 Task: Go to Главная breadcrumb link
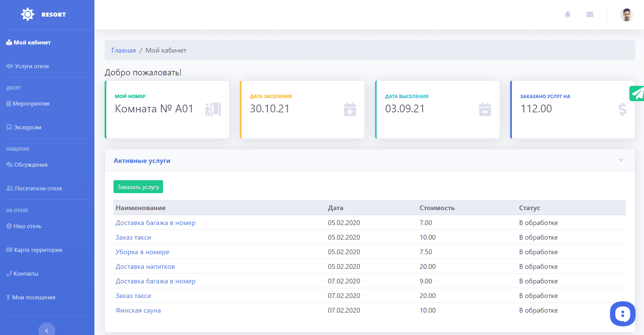(124, 50)
